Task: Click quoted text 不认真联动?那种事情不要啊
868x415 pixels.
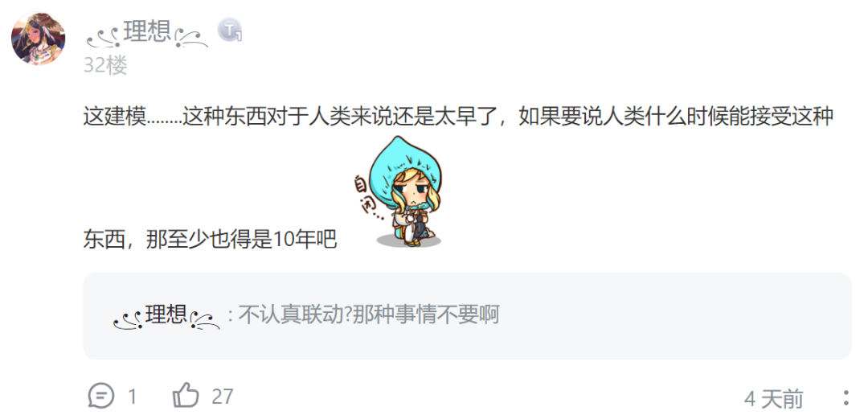Action: (x=369, y=315)
